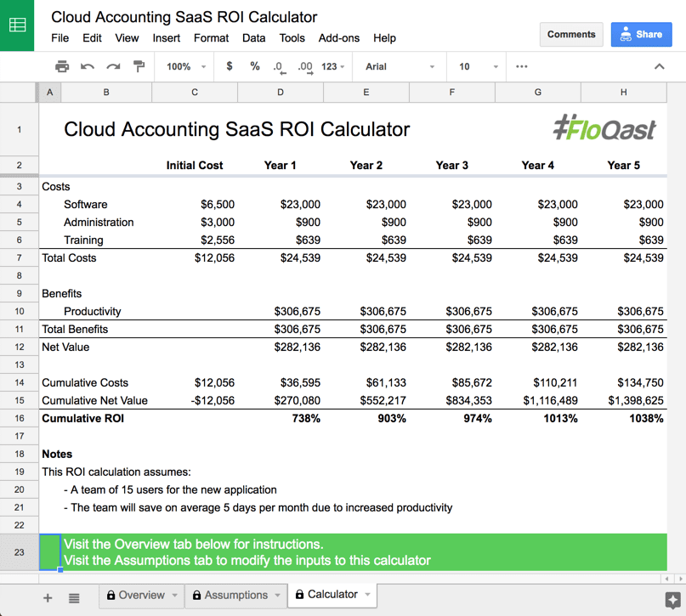
Task: Select the Software initial cost $6,500 cell
Action: point(195,204)
